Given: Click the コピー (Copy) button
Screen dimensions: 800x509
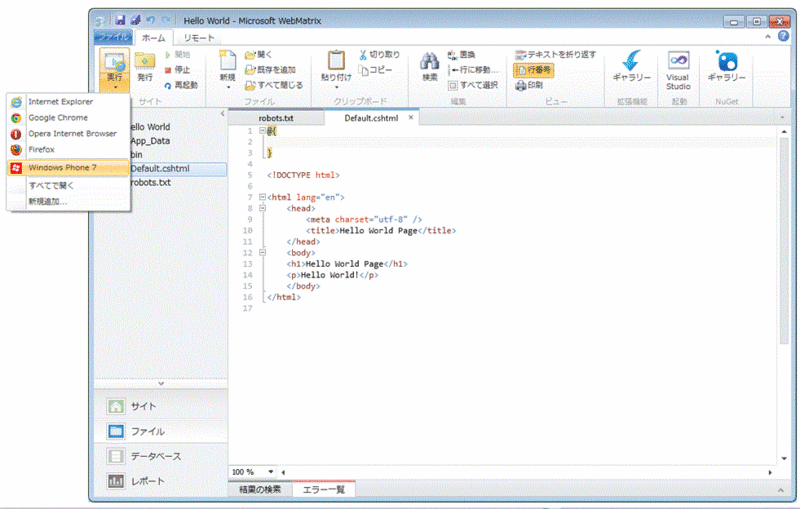Looking at the screenshot, I should coord(376,70).
